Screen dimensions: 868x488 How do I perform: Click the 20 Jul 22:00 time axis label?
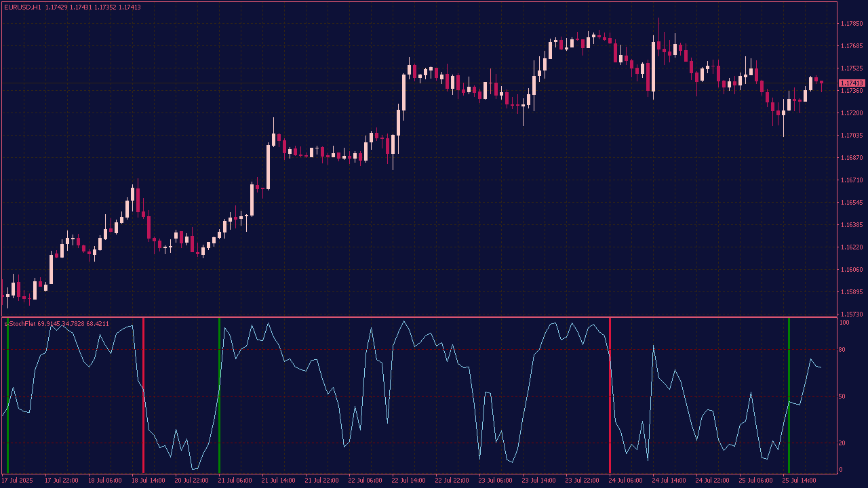[x=191, y=481]
